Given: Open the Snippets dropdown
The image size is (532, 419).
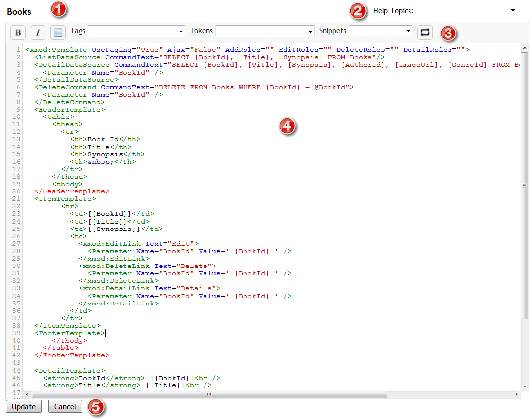Looking at the screenshot, I should pyautogui.click(x=381, y=31).
